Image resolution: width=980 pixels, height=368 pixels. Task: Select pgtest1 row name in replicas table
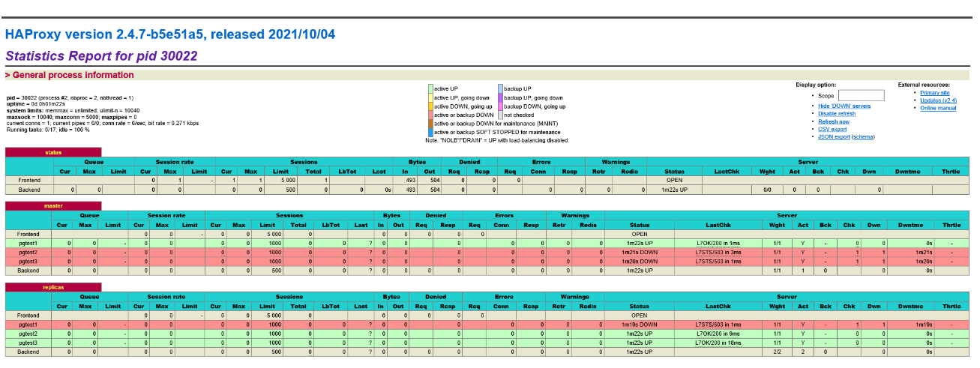click(x=29, y=324)
